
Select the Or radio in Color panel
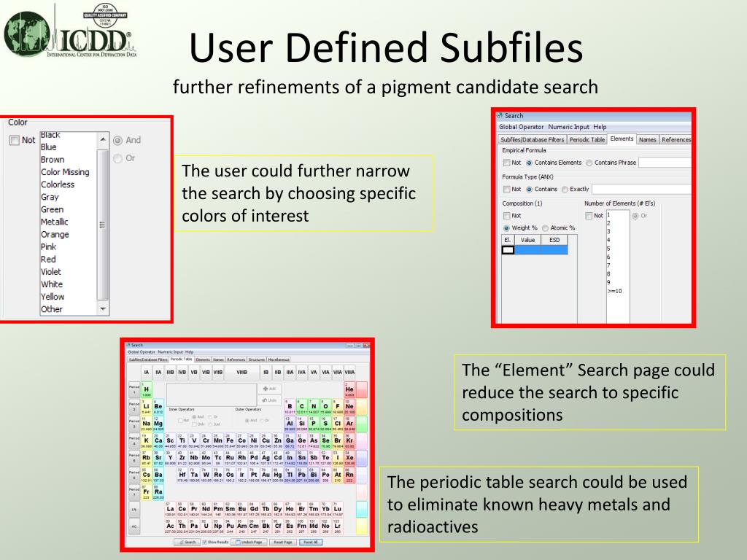pos(117,158)
